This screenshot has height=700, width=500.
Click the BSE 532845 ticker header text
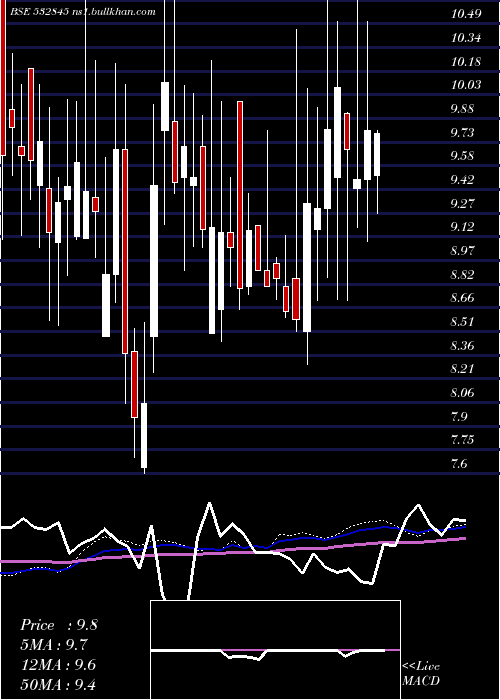click(84, 12)
